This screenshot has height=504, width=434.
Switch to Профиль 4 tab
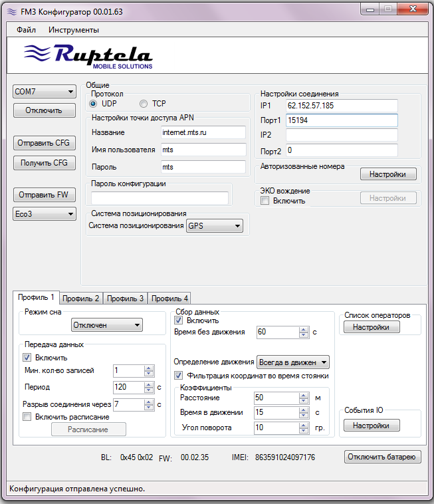(169, 299)
